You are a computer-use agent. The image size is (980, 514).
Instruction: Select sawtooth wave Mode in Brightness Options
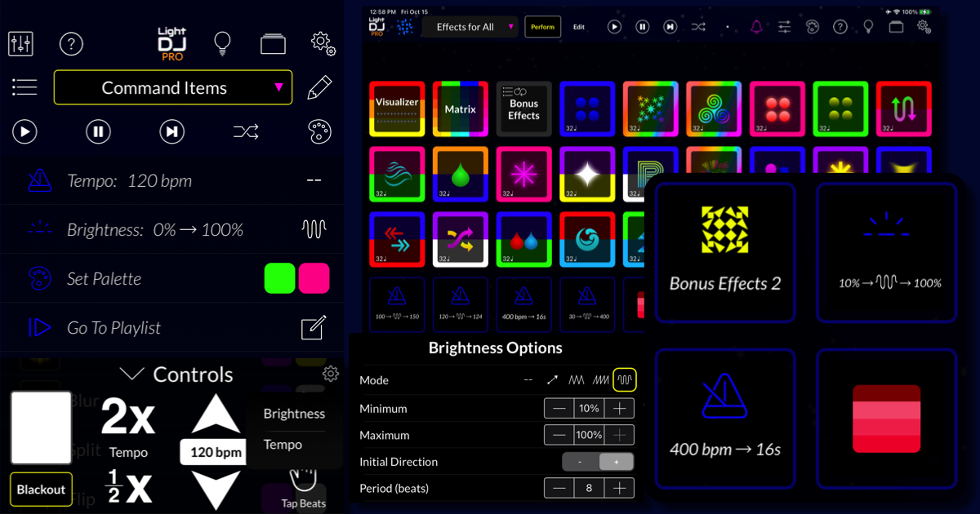click(x=601, y=379)
